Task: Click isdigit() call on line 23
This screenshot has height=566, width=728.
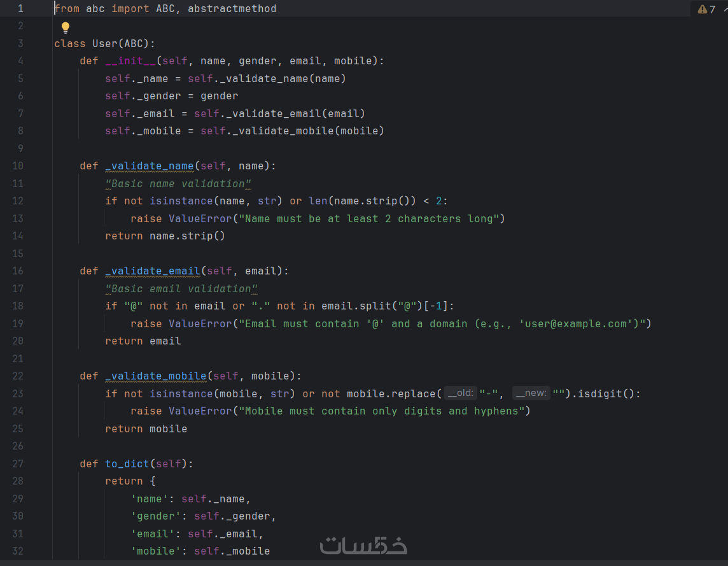Action: (x=606, y=393)
